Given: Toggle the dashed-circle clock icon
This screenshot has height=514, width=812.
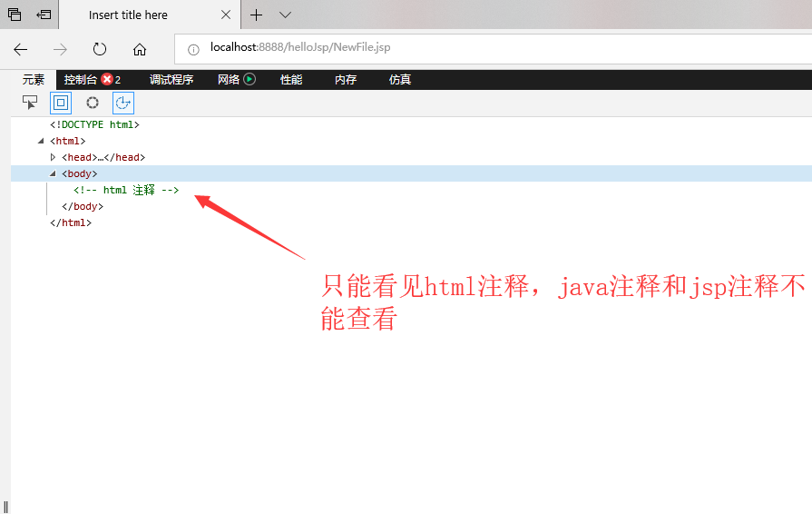Looking at the screenshot, I should (x=123, y=103).
